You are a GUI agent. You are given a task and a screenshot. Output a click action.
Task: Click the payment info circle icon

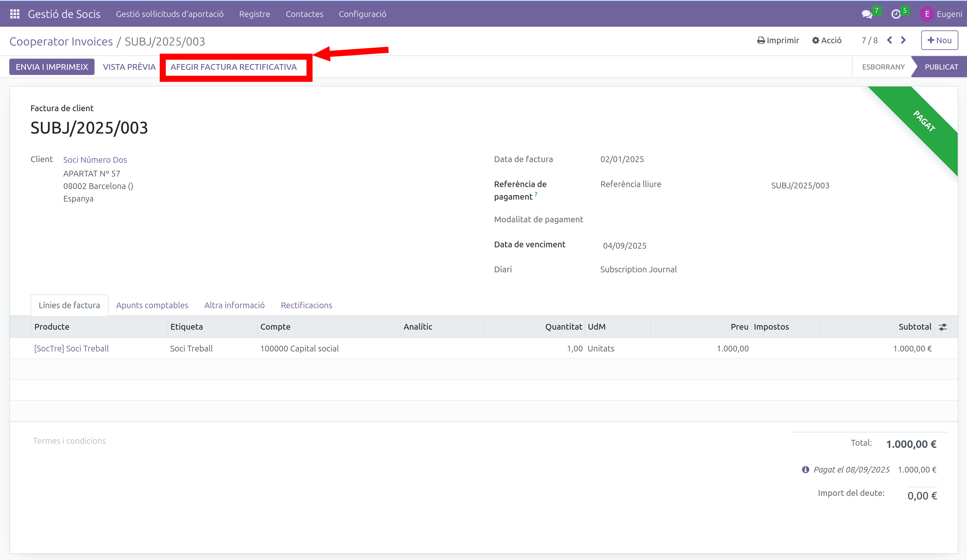806,469
